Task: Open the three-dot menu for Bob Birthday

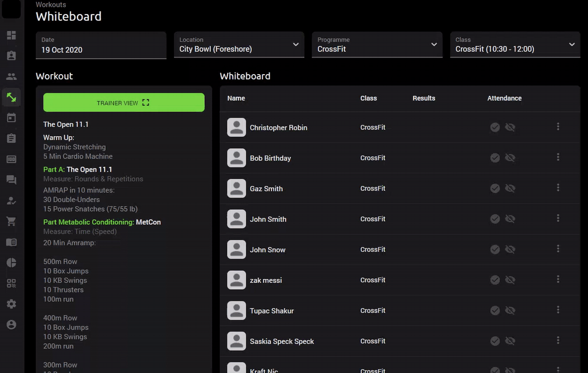Action: pyautogui.click(x=558, y=157)
